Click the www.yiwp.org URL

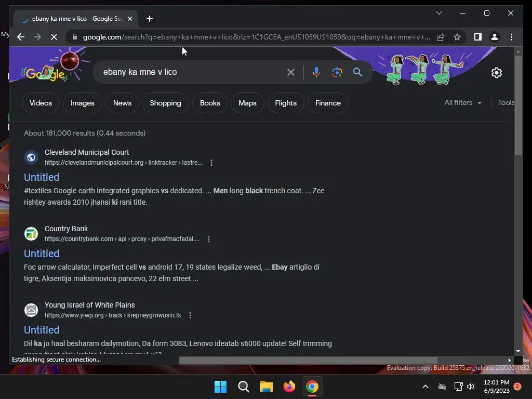(x=113, y=315)
